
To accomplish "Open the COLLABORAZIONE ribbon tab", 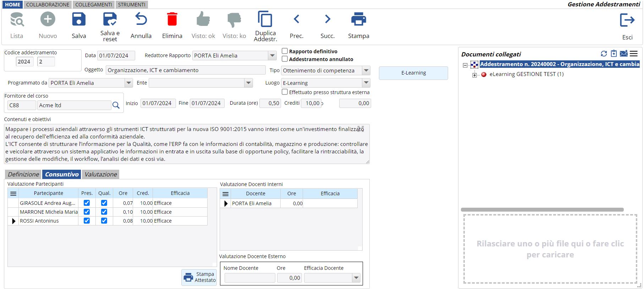I will [x=48, y=5].
